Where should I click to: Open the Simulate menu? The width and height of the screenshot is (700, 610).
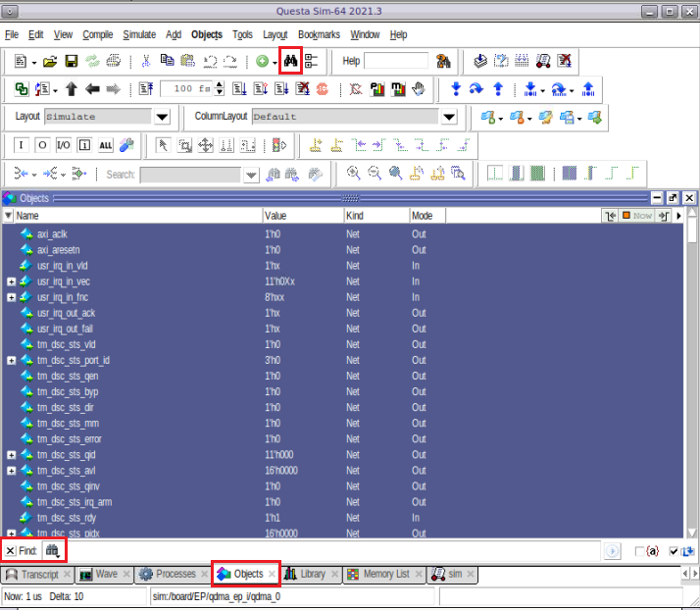click(x=138, y=34)
